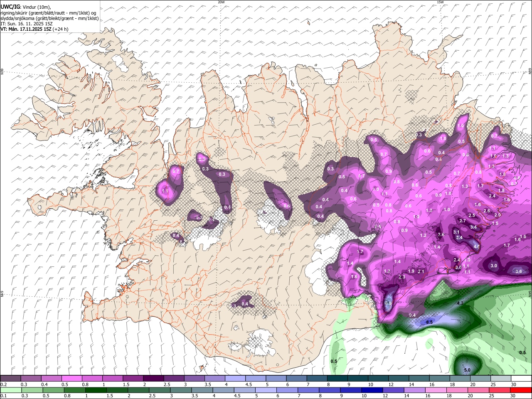Click the 20W longitude label
Image resolution: width=532 pixels, height=399 pixels.
click(221, 2)
